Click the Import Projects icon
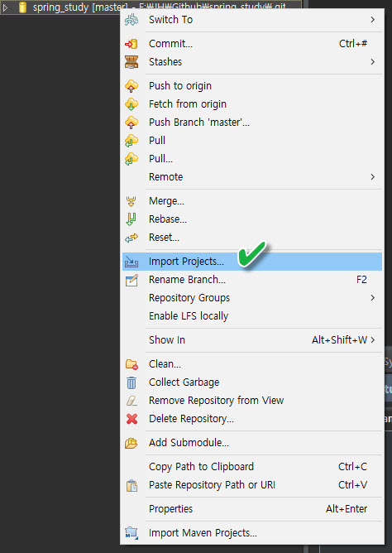The width and height of the screenshot is (392, 553). point(131,262)
